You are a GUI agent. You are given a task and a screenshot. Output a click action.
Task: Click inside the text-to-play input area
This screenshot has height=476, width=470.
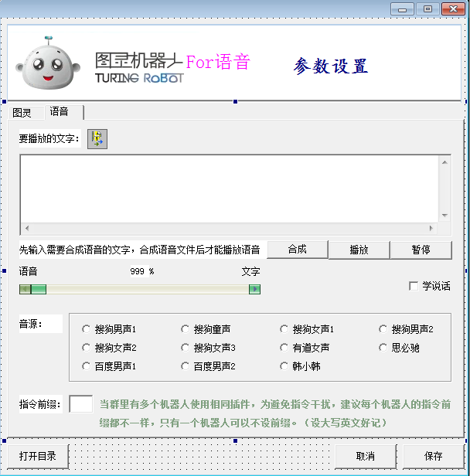[x=230, y=189]
